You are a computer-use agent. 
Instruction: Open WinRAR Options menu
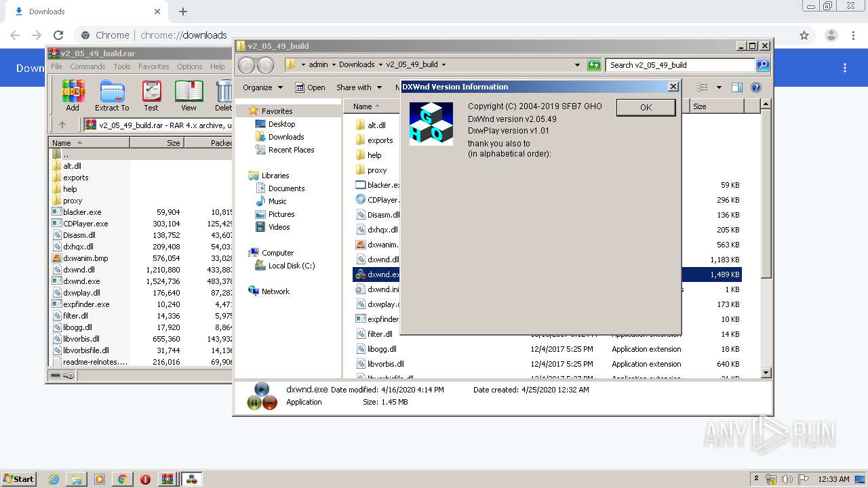(190, 66)
